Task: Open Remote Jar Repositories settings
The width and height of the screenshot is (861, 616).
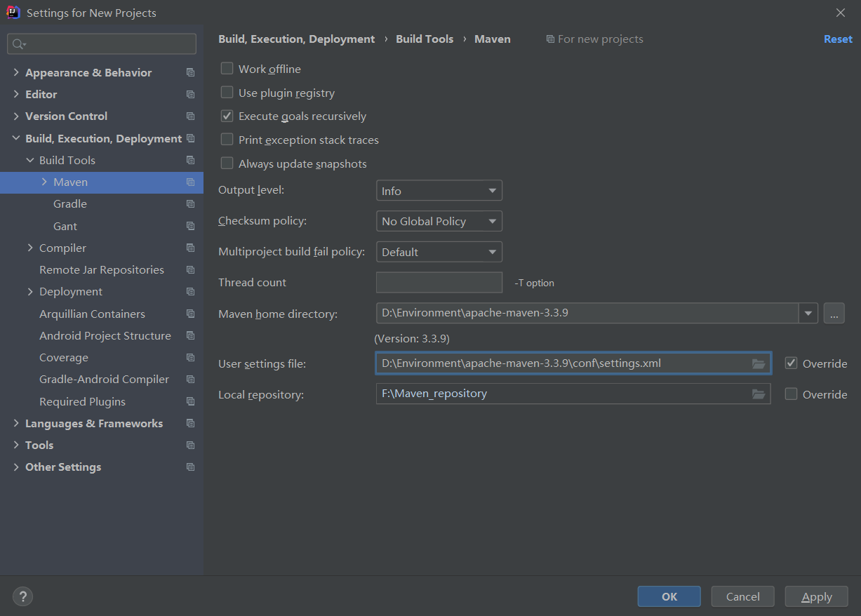Action: click(102, 269)
